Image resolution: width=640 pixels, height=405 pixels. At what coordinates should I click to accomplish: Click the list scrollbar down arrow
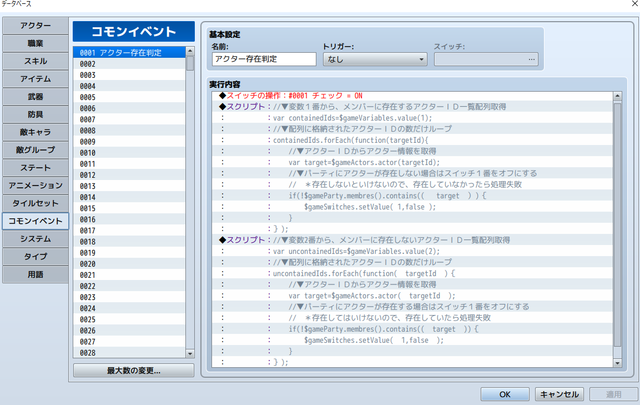pyautogui.click(x=190, y=354)
